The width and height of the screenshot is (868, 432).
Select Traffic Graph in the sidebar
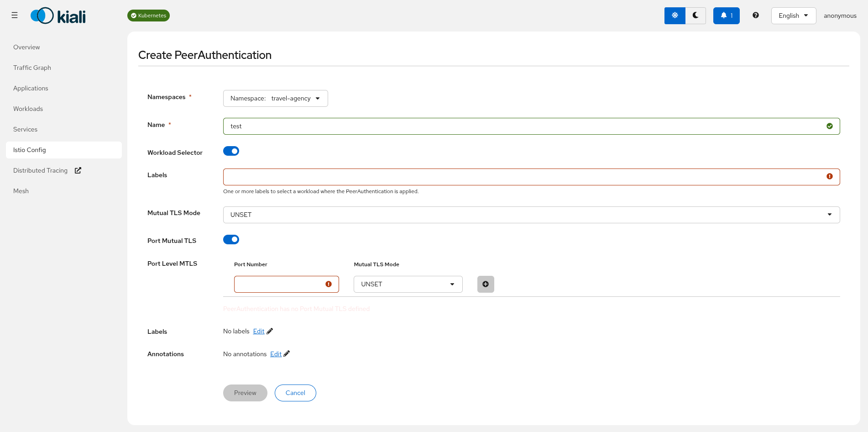[x=32, y=68]
